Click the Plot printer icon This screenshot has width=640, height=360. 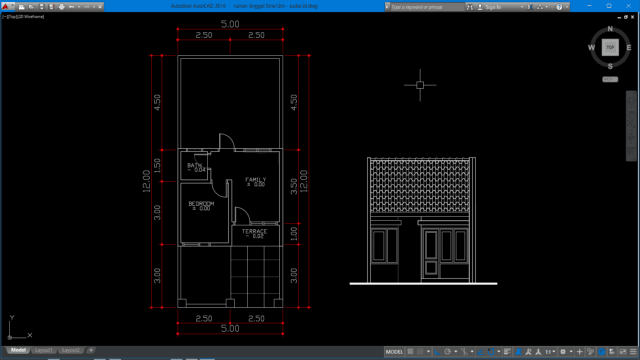pos(62,7)
